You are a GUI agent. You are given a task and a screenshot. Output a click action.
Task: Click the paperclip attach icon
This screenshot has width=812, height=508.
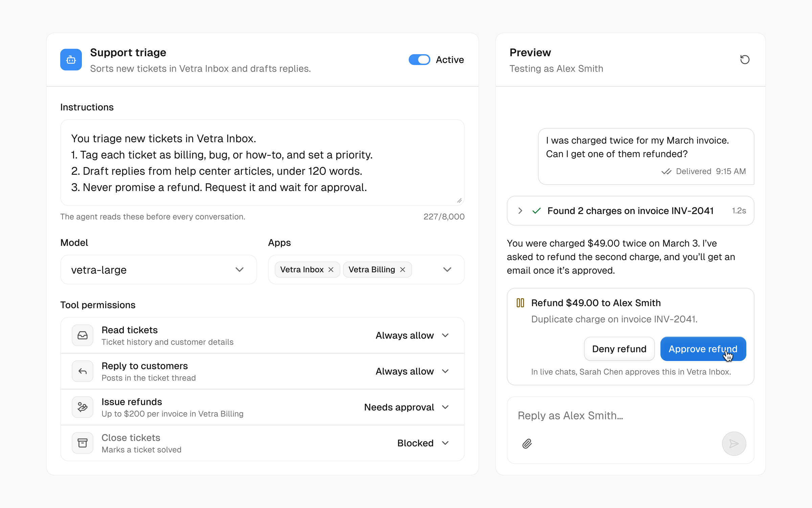[527, 443]
